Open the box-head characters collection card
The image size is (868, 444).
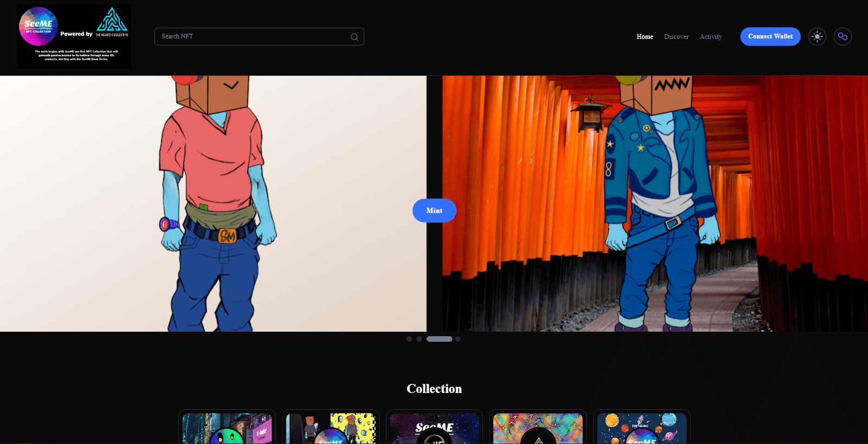(x=330, y=428)
